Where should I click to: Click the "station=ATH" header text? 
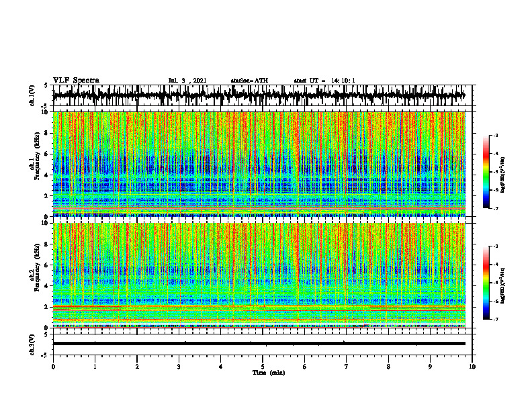[249, 81]
